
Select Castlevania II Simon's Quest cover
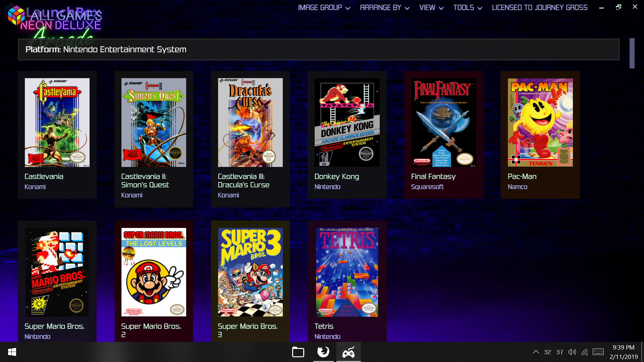click(154, 122)
